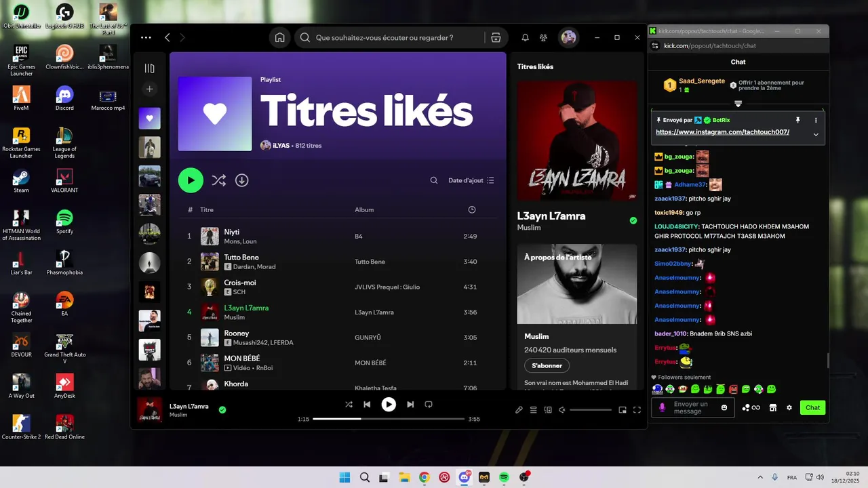Seek on the song progress bar

389,419
